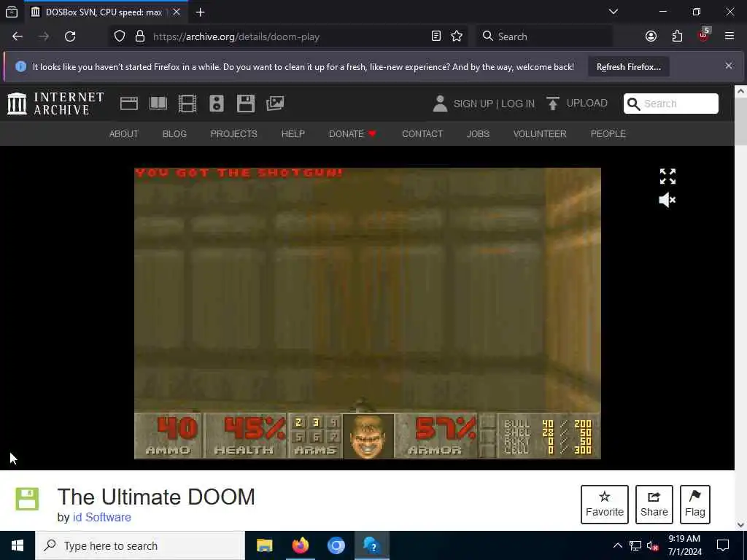Enter fullscreen mode for the emulator
This screenshot has width=747, height=560.
tap(667, 176)
